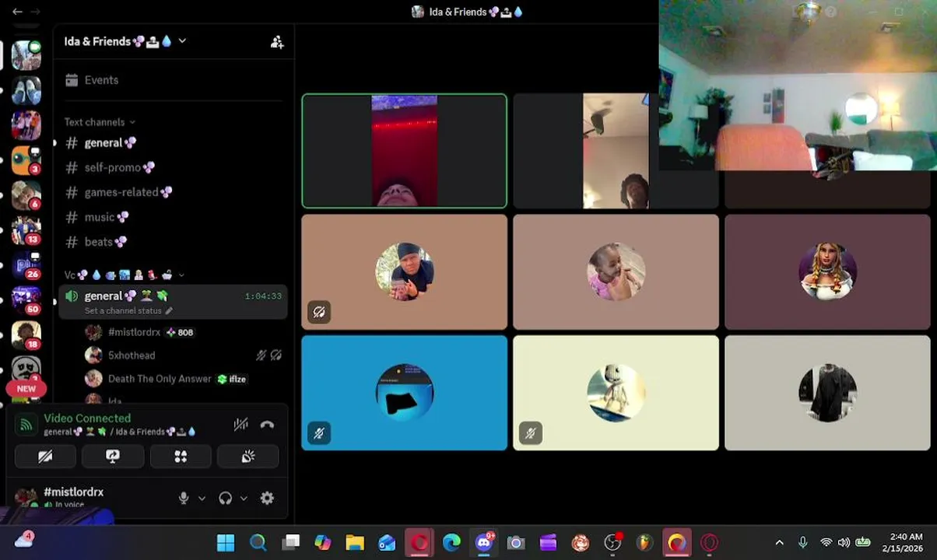This screenshot has width=937, height=560.
Task: Open server icon with badge 26
Action: tap(26, 265)
